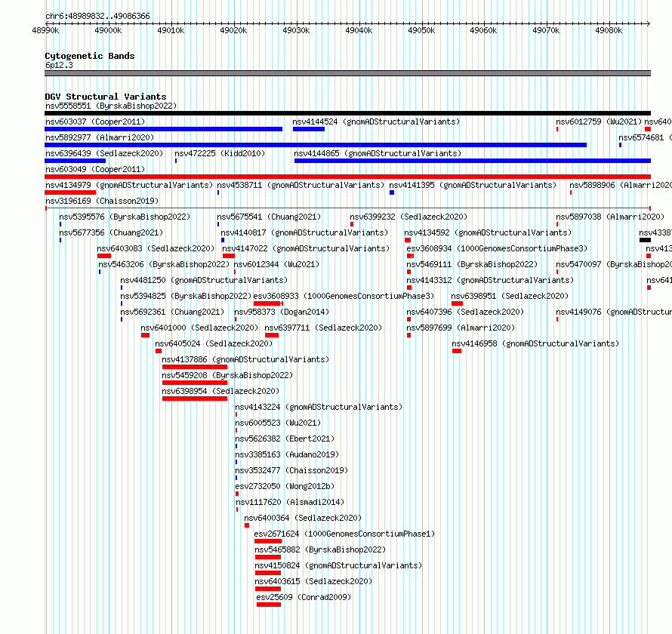672x634 pixels.
Task: Click nsv5897038 (Almarri2020) label
Action: (610, 217)
